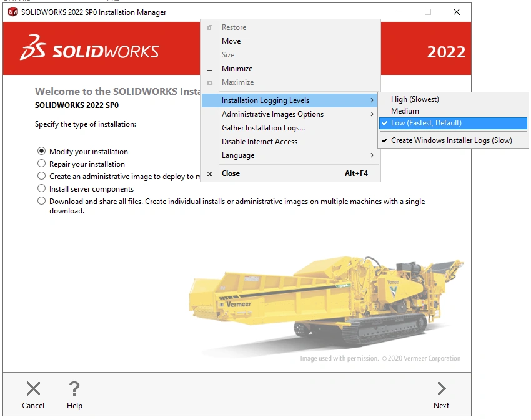
Task: Open Help with the question mark icon
Action: pos(74,389)
